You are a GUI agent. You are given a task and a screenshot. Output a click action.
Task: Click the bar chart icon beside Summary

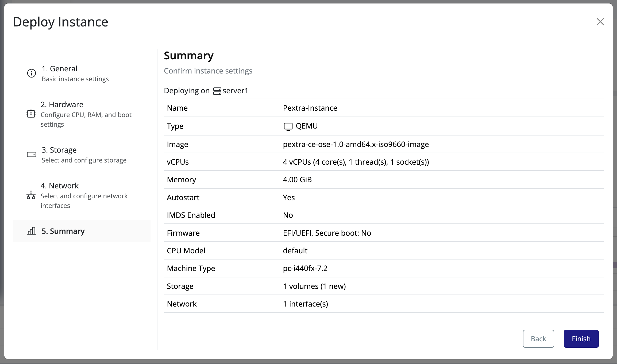click(32, 231)
